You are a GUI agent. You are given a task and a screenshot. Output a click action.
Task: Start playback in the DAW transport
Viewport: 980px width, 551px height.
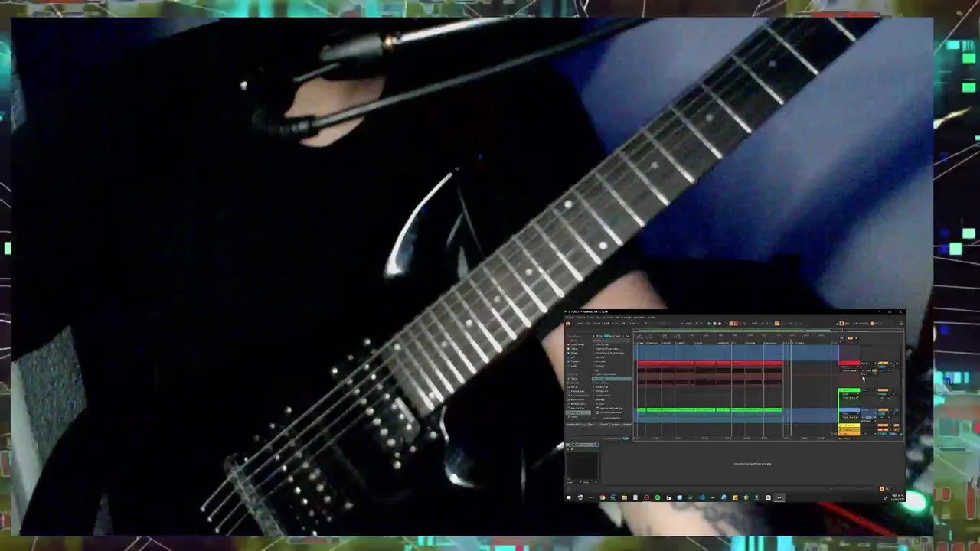(709, 324)
